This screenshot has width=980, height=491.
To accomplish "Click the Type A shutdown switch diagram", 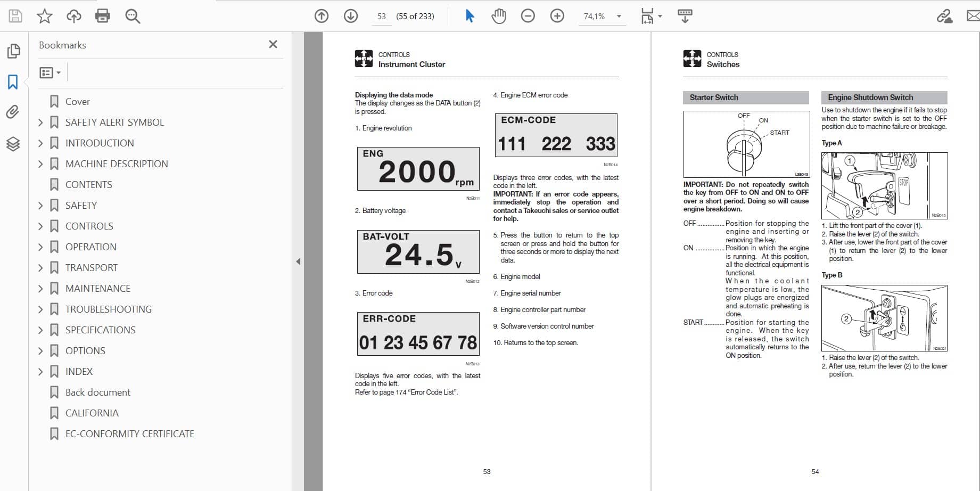I will coord(884,186).
